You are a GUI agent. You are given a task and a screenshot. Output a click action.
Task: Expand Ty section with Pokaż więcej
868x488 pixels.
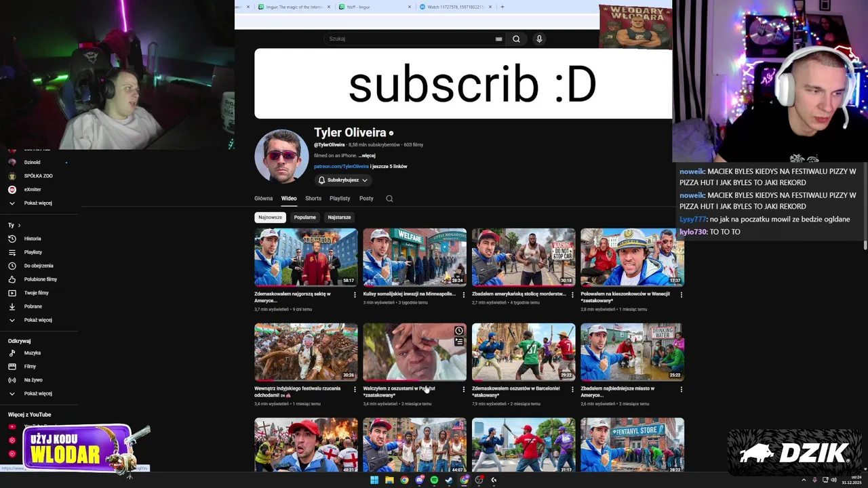(x=37, y=320)
